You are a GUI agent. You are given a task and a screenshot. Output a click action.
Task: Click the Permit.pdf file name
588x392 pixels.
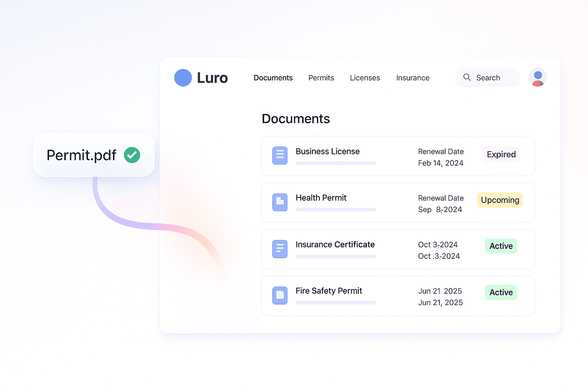point(81,155)
